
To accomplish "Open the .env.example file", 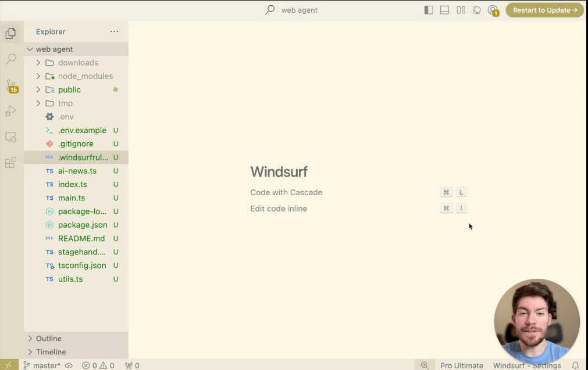I will pyautogui.click(x=76, y=130).
